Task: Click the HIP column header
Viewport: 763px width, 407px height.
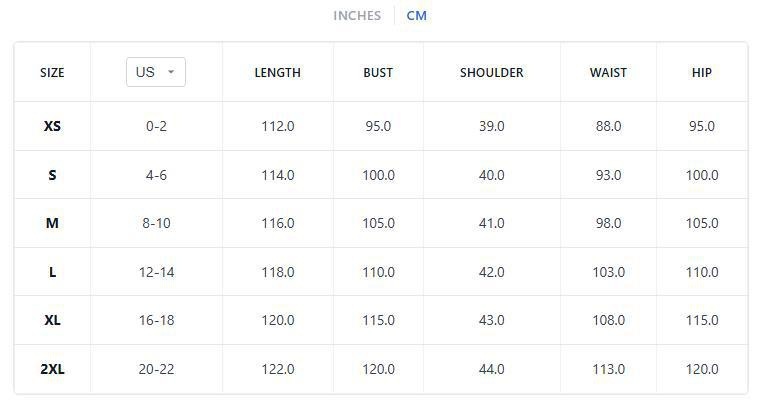Action: pos(702,73)
